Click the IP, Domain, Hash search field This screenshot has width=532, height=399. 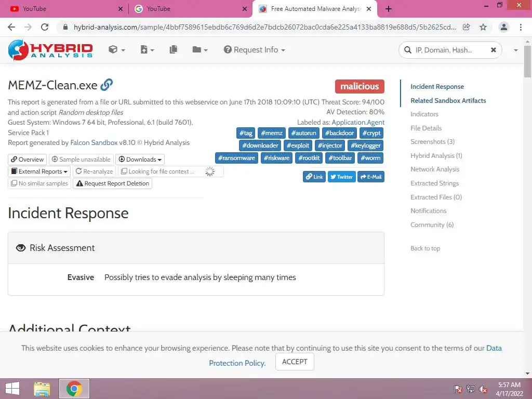pyautogui.click(x=449, y=50)
